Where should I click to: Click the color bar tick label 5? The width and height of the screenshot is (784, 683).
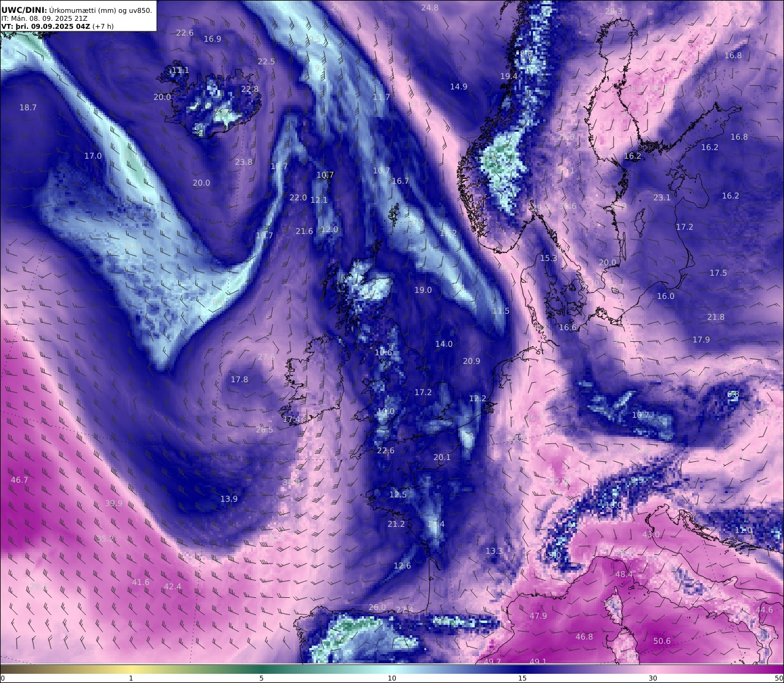pos(262,678)
